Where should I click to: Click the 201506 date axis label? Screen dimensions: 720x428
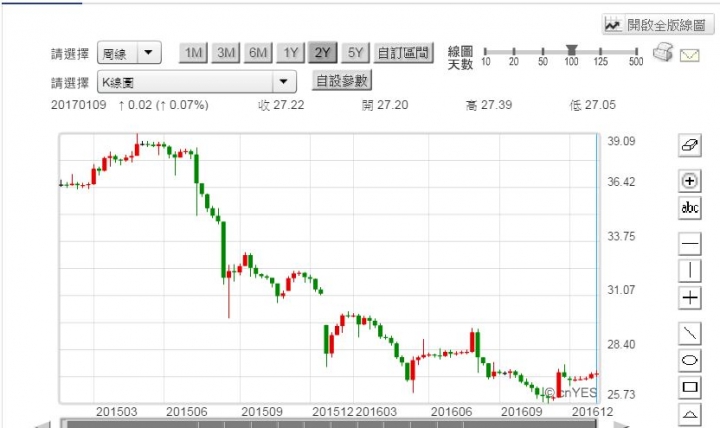click(x=186, y=411)
